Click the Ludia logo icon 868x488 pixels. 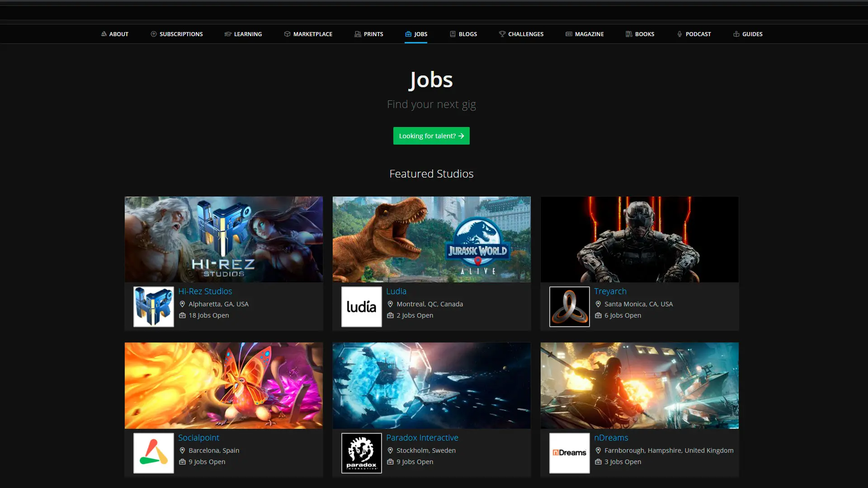(x=362, y=307)
